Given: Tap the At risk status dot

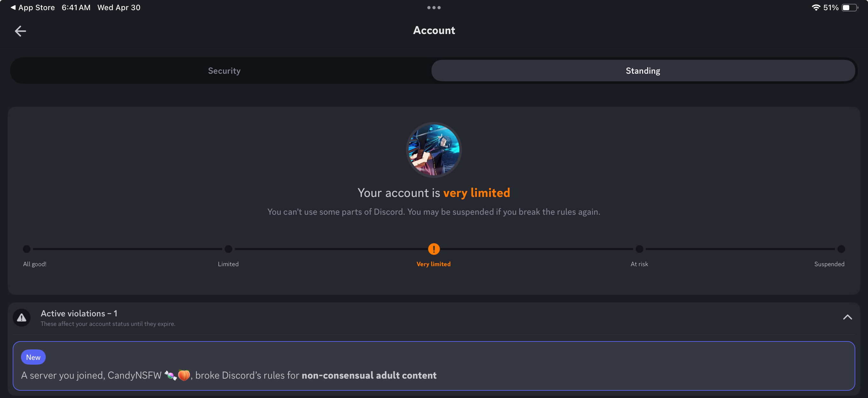Looking at the screenshot, I should 639,249.
